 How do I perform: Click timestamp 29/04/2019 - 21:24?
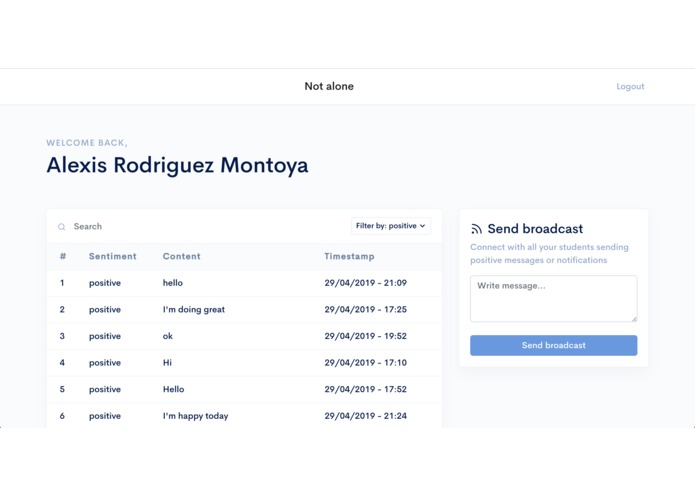point(366,416)
